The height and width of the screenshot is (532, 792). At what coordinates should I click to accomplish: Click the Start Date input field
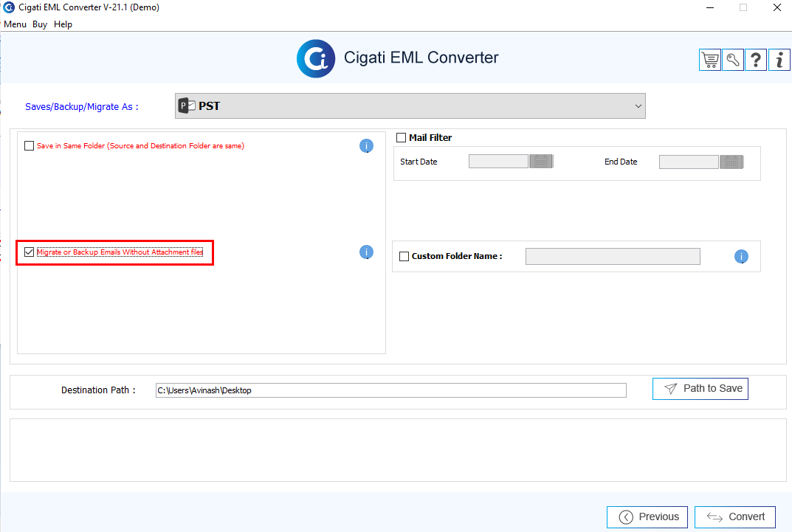(498, 162)
